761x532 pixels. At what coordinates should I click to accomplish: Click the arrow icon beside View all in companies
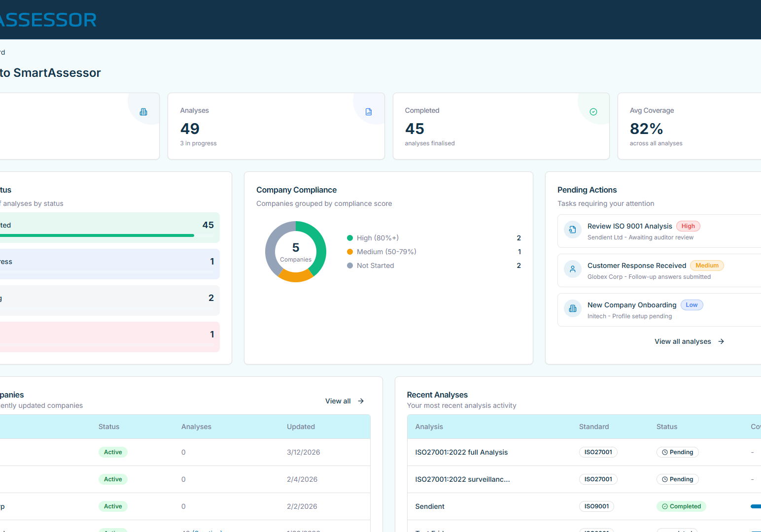360,401
